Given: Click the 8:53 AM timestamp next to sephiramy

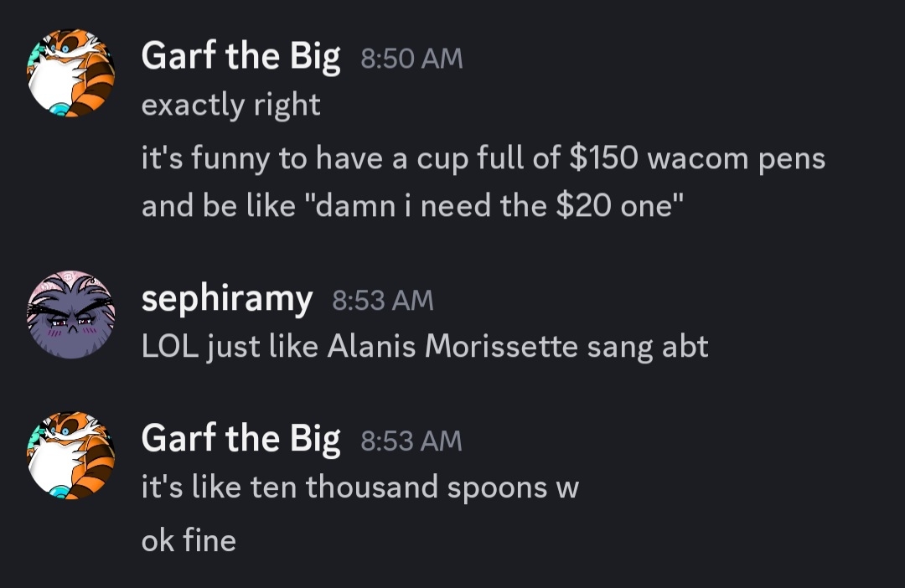Looking at the screenshot, I should (383, 301).
